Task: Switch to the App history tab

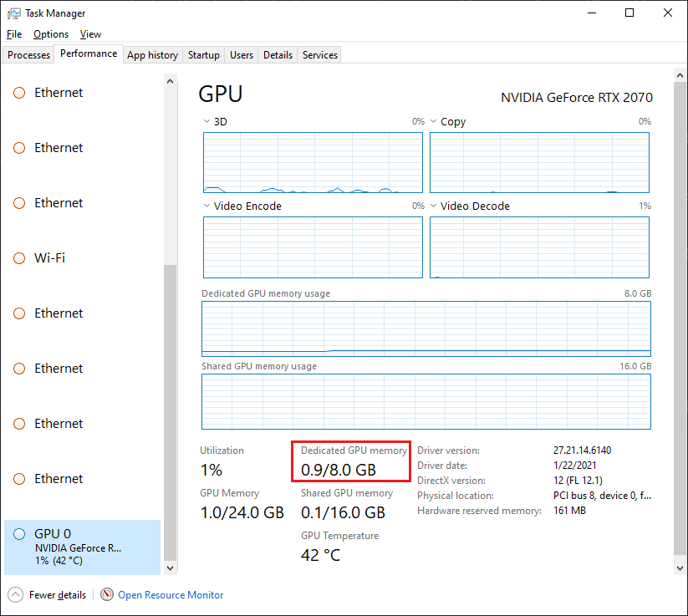Action: pos(152,55)
